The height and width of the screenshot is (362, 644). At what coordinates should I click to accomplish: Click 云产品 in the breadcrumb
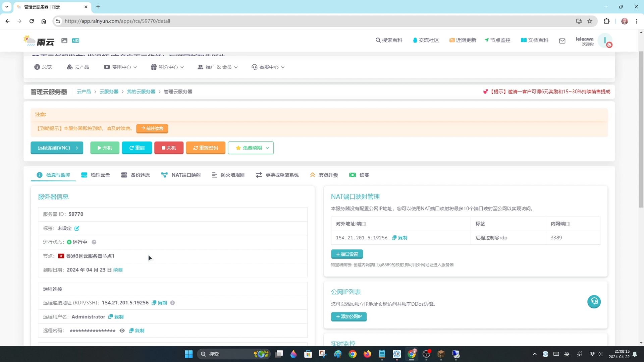[x=84, y=92]
